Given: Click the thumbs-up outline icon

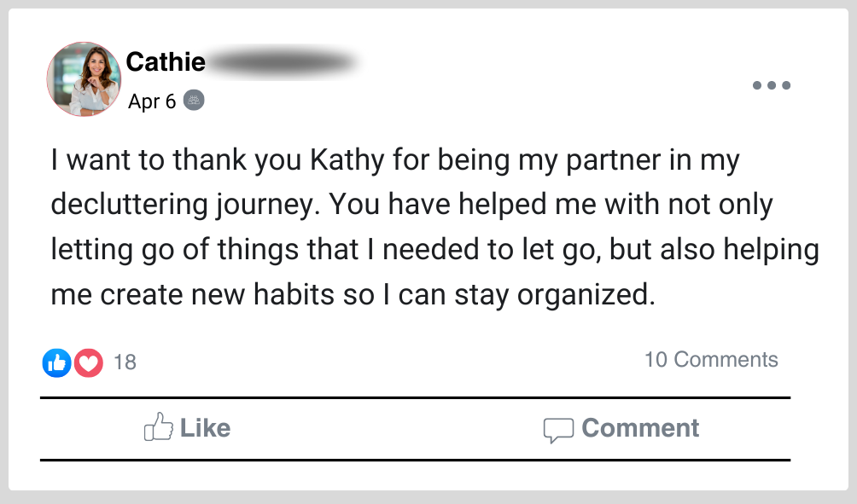Looking at the screenshot, I should pos(159,427).
